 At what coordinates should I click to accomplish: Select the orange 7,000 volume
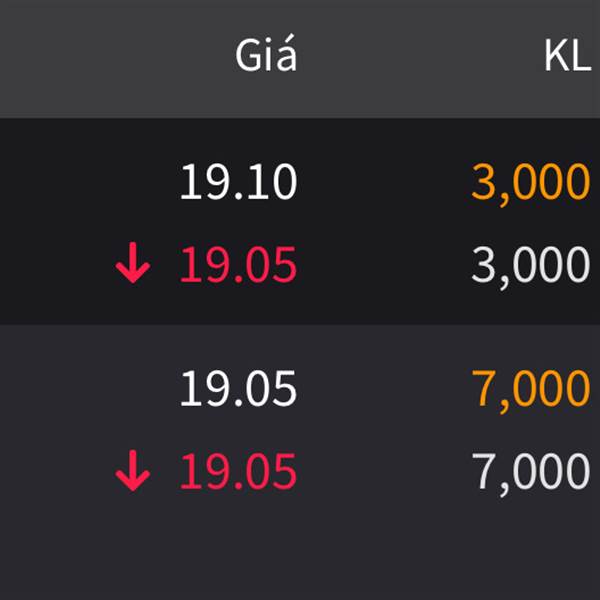(531, 390)
